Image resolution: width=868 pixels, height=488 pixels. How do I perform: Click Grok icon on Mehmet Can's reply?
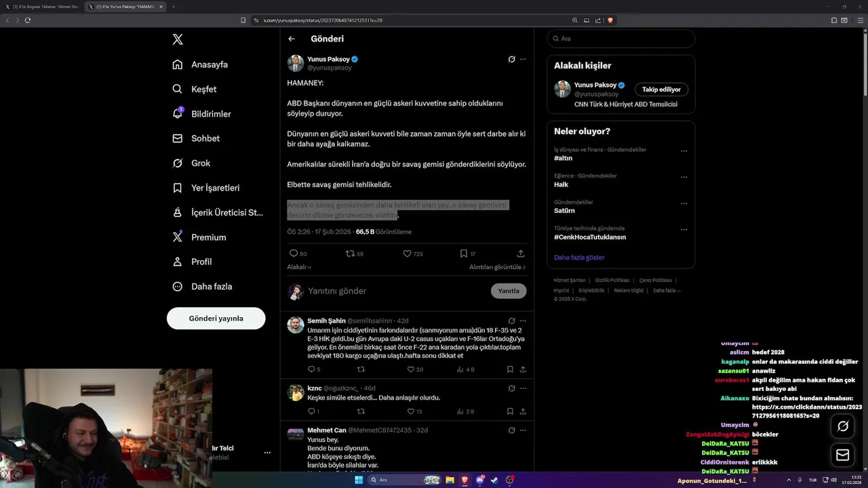[x=512, y=430]
